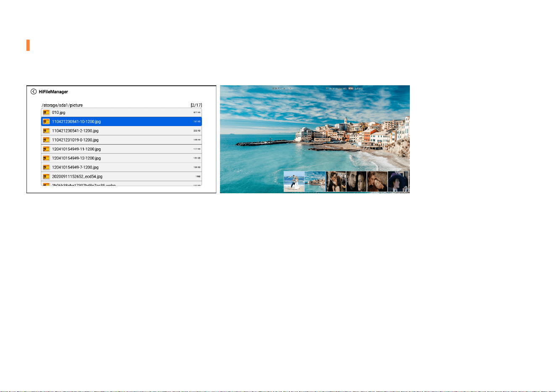Click the Previous Next hint text
The image size is (556, 392).
(x=286, y=89)
